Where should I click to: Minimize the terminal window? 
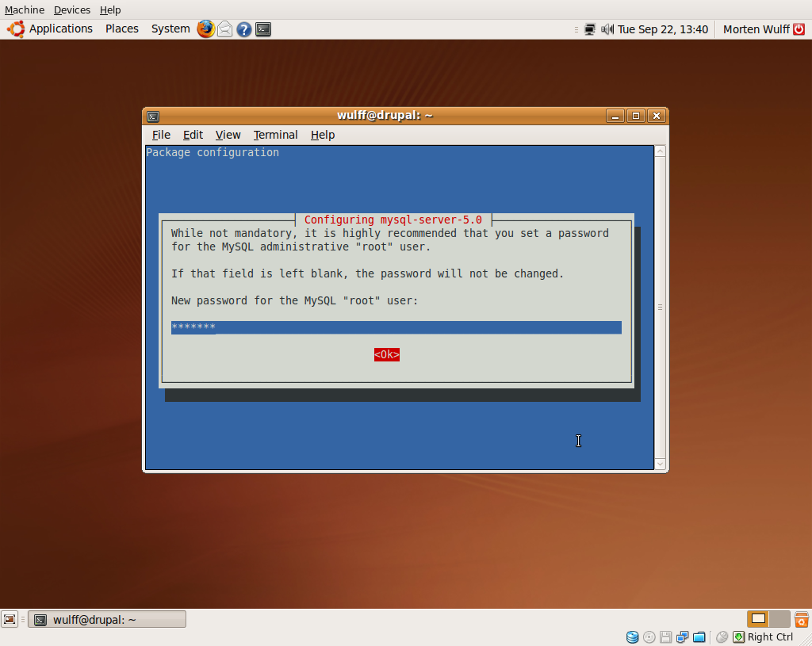point(615,116)
